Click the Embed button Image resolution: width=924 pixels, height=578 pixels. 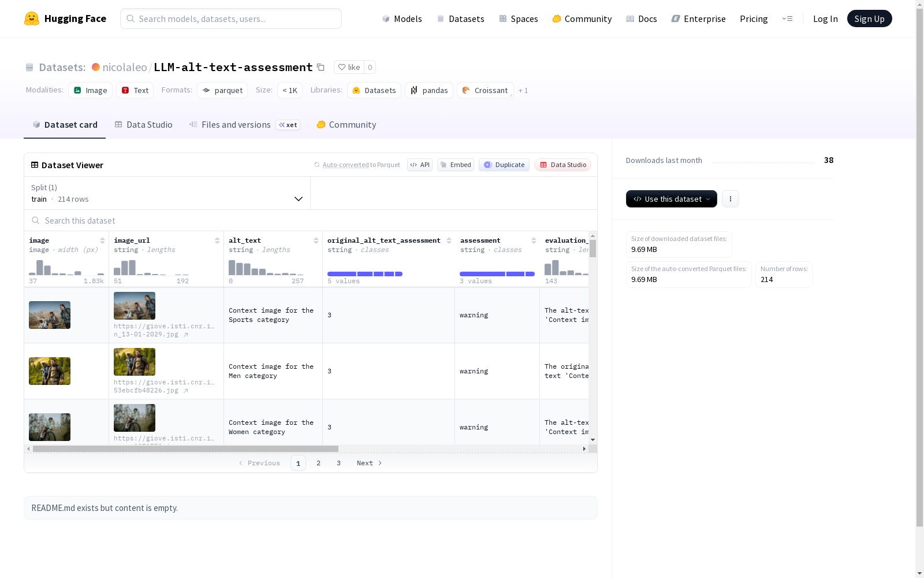(456, 165)
